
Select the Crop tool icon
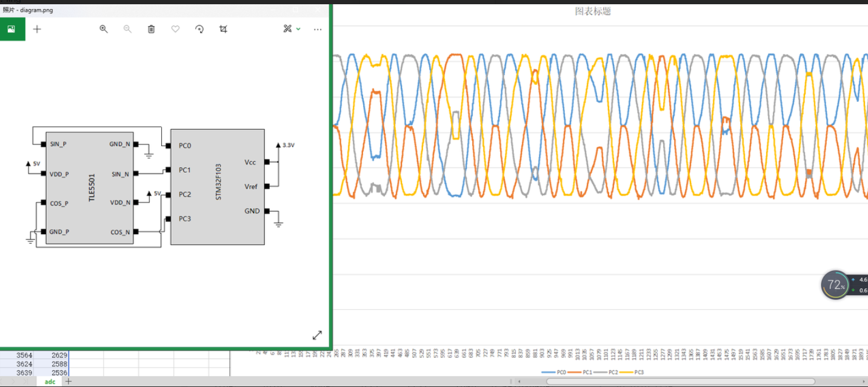click(x=223, y=29)
